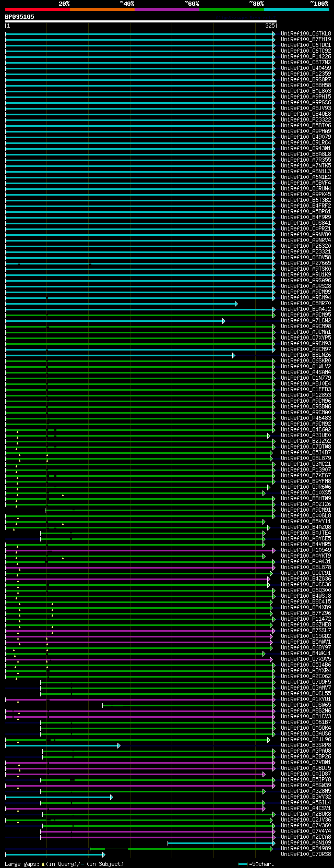The image size is (334, 868).
Task: Open hit UniRef100_P14226
Action: coord(306,56)
